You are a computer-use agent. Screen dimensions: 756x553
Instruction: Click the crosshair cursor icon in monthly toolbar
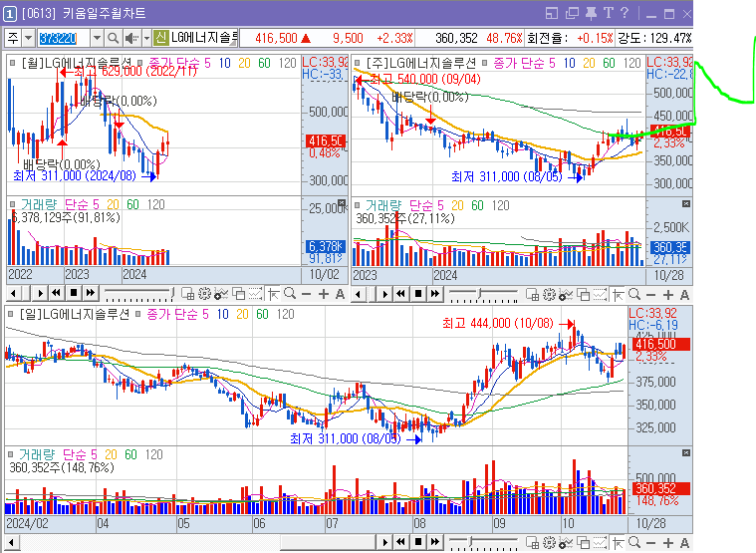[273, 294]
